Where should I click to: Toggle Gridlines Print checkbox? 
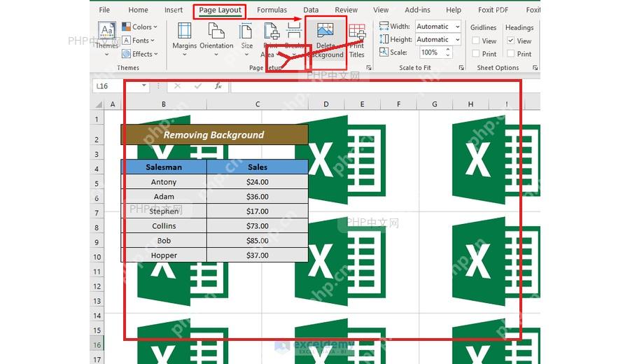click(476, 53)
